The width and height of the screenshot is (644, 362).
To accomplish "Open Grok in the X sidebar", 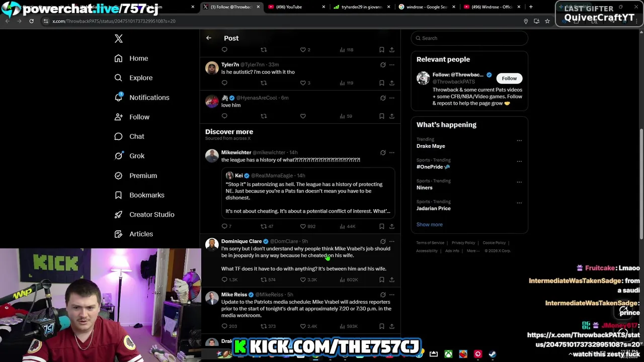I will coord(129,156).
